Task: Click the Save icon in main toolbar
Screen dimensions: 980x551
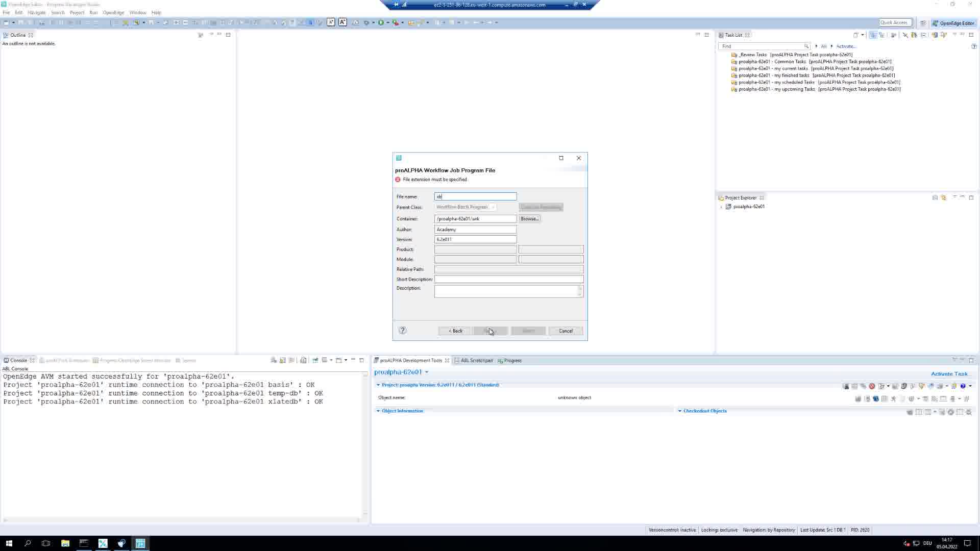Action: click(21, 22)
